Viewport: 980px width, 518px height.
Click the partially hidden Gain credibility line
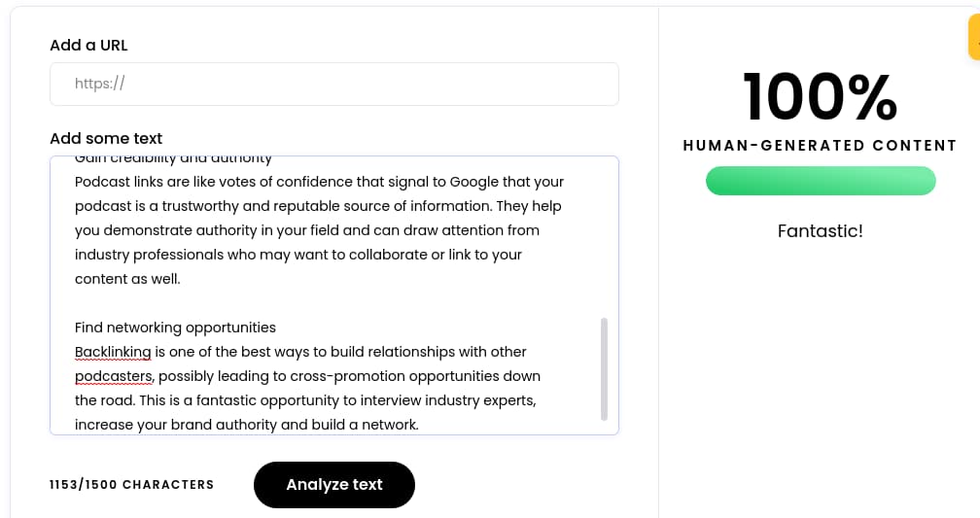click(173, 159)
